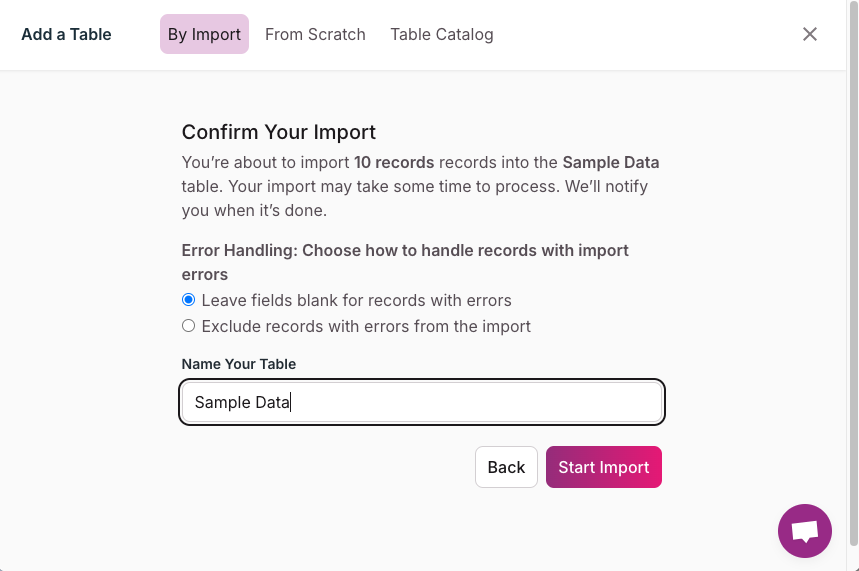Click the 'Exclude records with errors from the import' label
This screenshot has height=571, width=859.
[366, 326]
